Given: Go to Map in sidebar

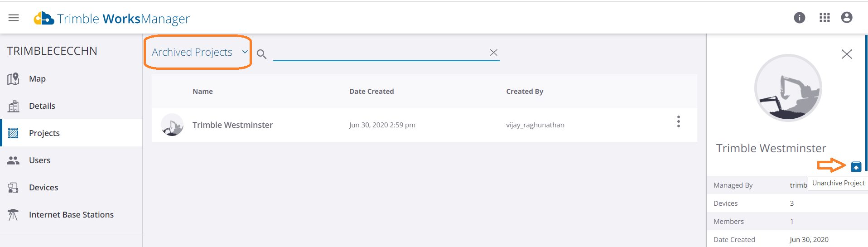Looking at the screenshot, I should point(37,79).
